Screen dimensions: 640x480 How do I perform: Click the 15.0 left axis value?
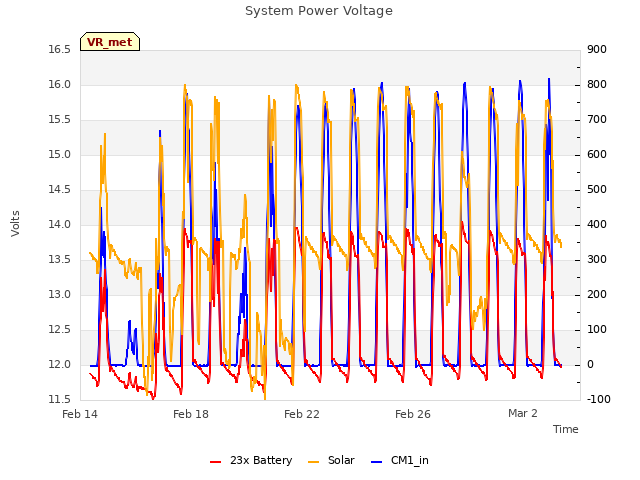click(60, 155)
